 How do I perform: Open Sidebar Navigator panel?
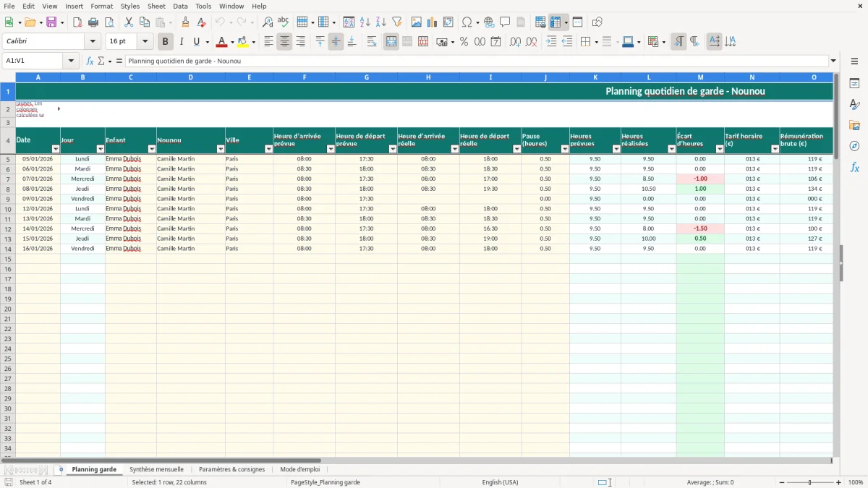click(x=854, y=147)
